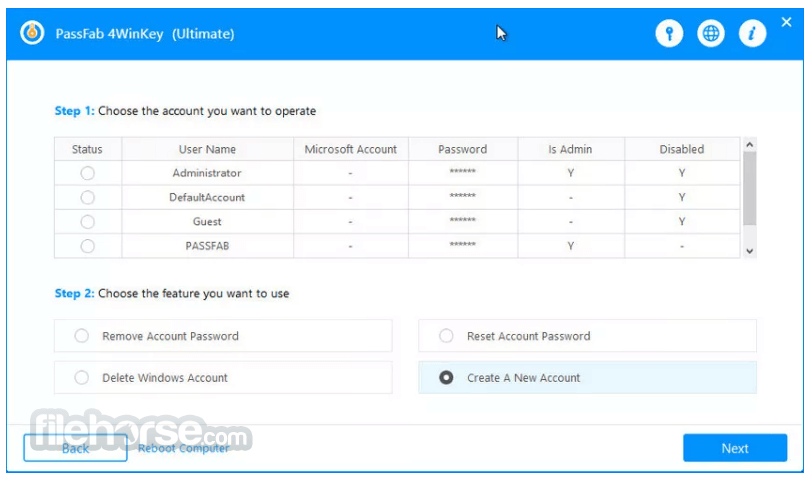Click the Status column header
The height and width of the screenshot is (481, 812).
pyautogui.click(x=87, y=149)
